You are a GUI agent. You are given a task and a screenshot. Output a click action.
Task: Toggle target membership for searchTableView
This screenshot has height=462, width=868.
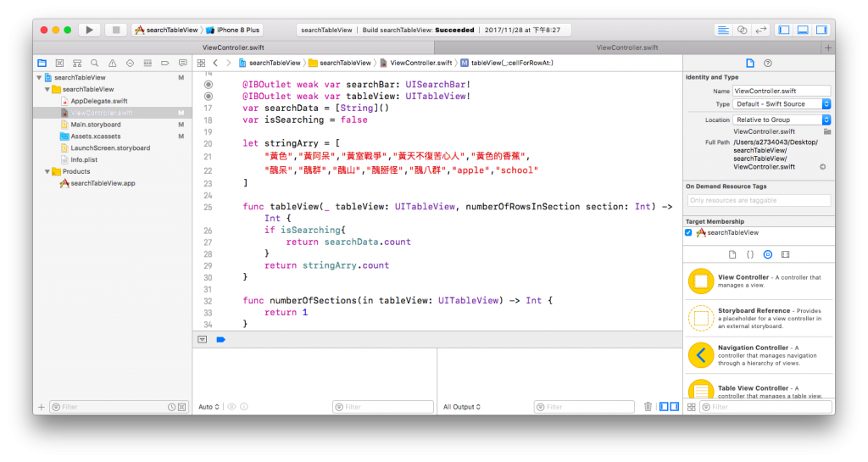688,233
